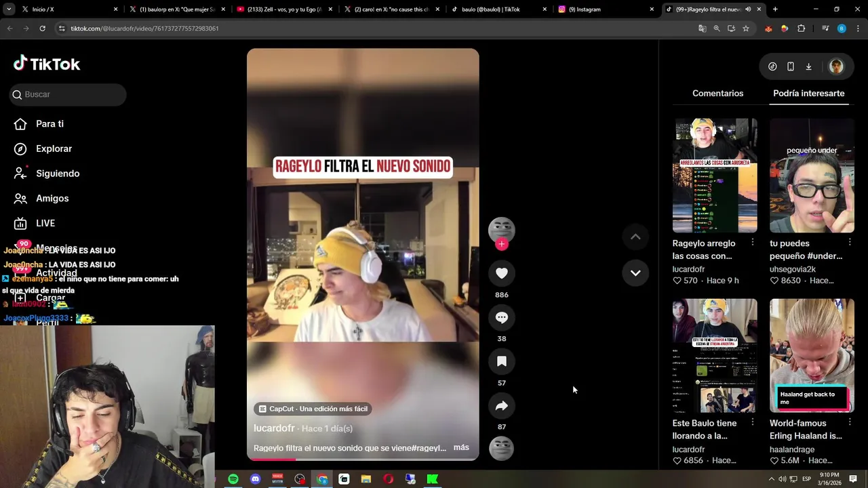This screenshot has height=488, width=868.
Task: Open File Explorer from taskbar
Action: (x=366, y=479)
